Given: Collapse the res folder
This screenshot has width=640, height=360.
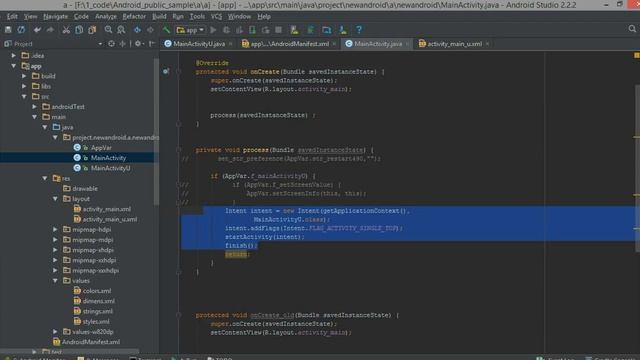Looking at the screenshot, I should 45,178.
